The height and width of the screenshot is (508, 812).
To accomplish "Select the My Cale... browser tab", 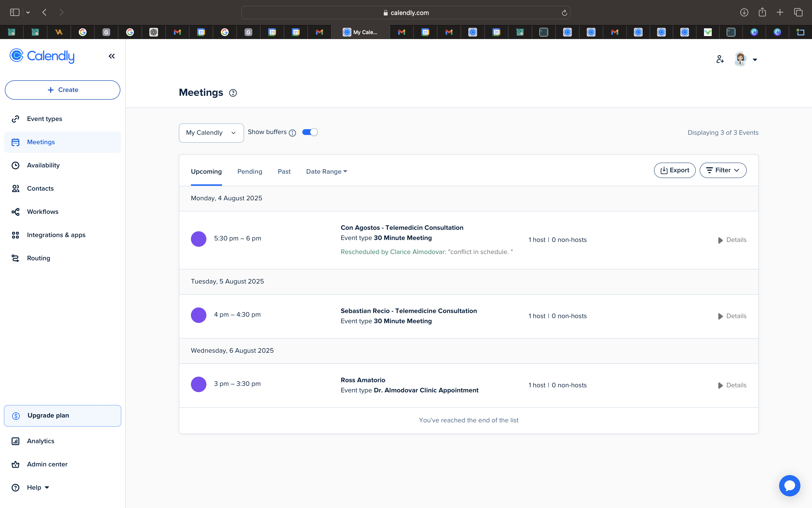I will (360, 32).
